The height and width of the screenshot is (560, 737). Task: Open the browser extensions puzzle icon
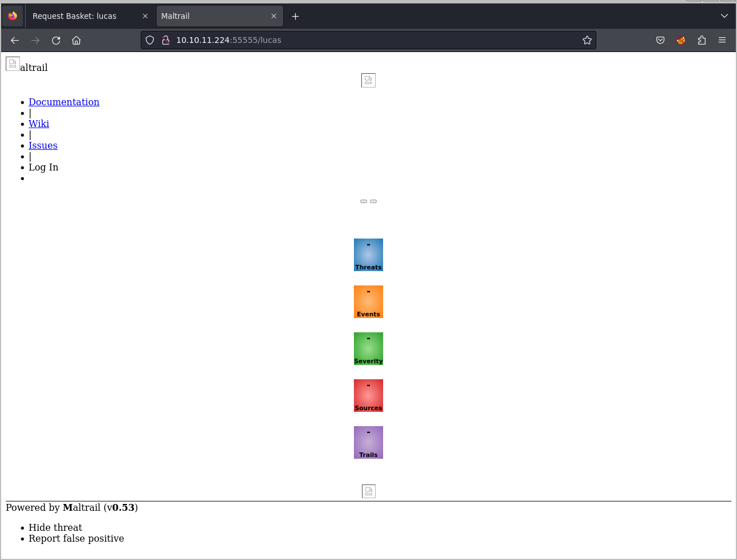pos(702,40)
